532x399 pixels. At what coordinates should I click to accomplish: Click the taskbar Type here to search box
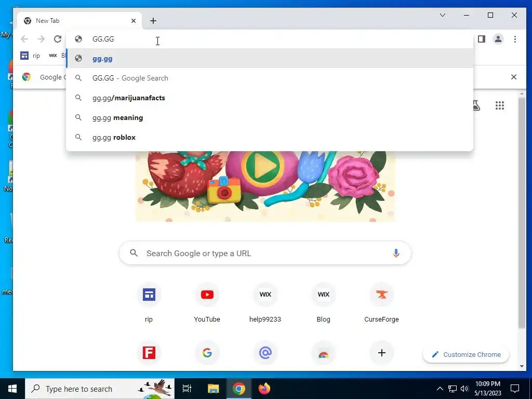click(100, 389)
